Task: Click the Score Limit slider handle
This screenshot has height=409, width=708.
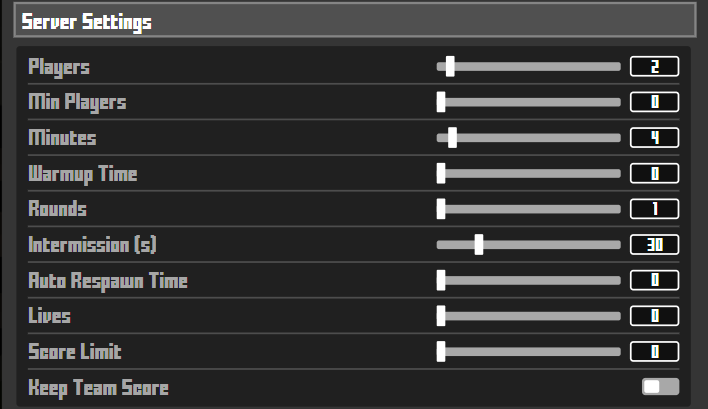Action: 440,352
